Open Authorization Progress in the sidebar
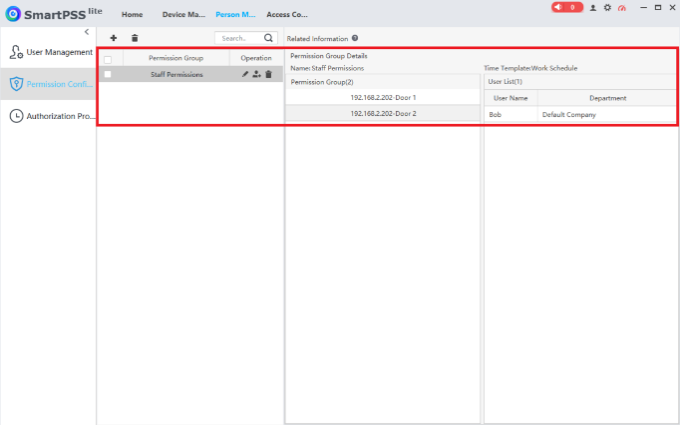The image size is (680, 425). [49, 116]
